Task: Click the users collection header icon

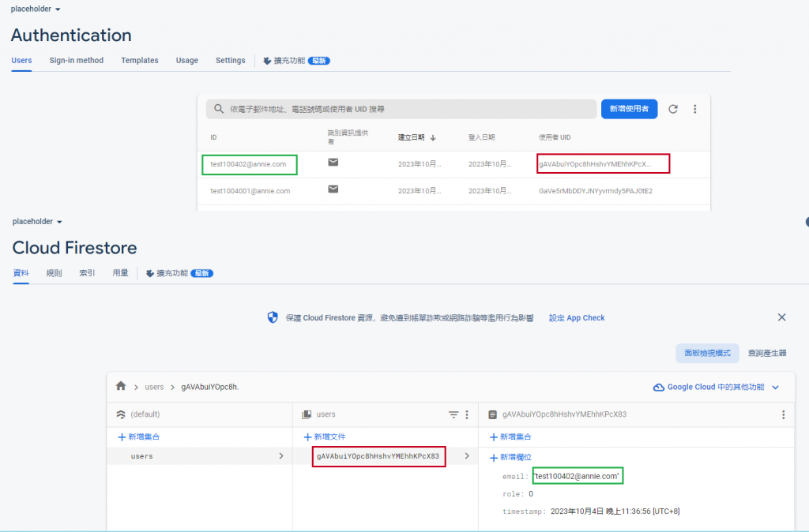Action: pyautogui.click(x=307, y=414)
